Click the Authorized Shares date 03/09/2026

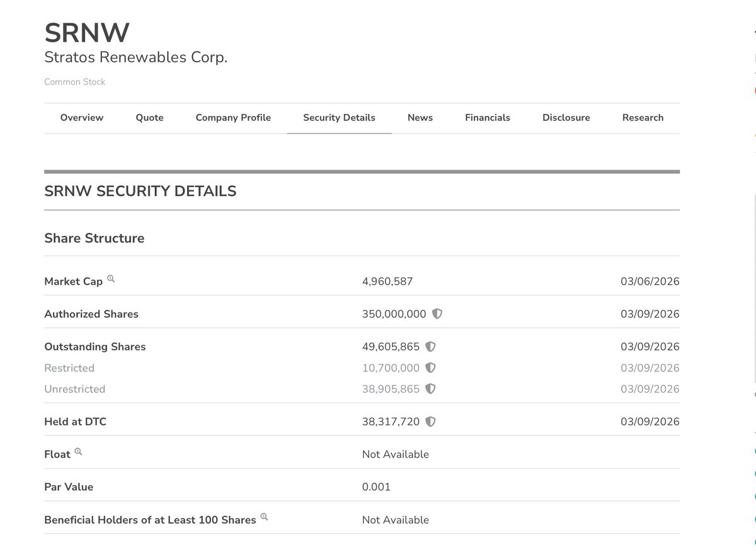(650, 314)
